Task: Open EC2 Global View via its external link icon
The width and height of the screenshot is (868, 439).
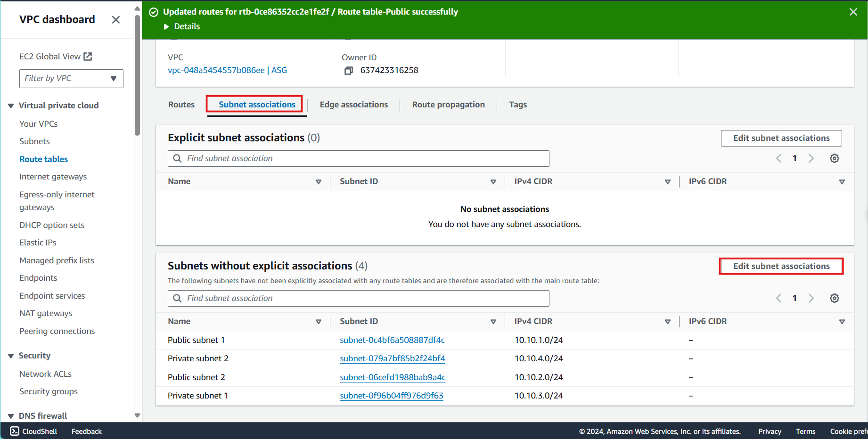Action: 88,56
